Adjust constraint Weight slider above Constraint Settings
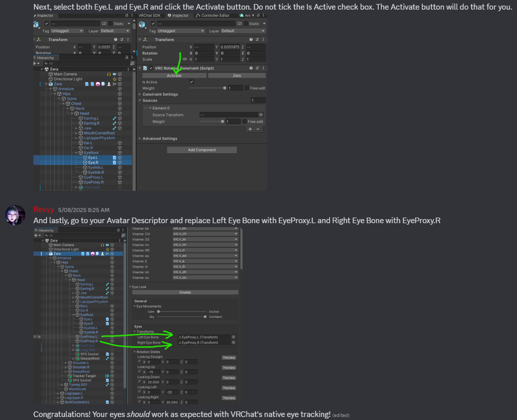This screenshot has width=517, height=420. click(207, 88)
